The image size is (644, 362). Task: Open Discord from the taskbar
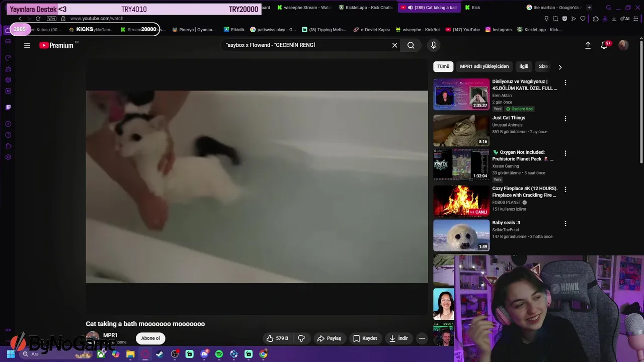pos(204,354)
